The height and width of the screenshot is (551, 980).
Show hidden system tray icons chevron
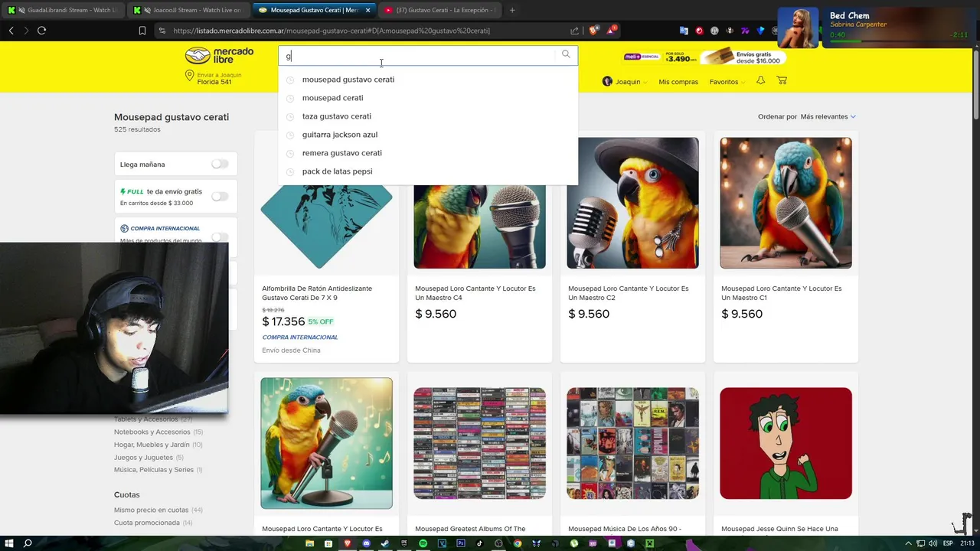point(908,543)
